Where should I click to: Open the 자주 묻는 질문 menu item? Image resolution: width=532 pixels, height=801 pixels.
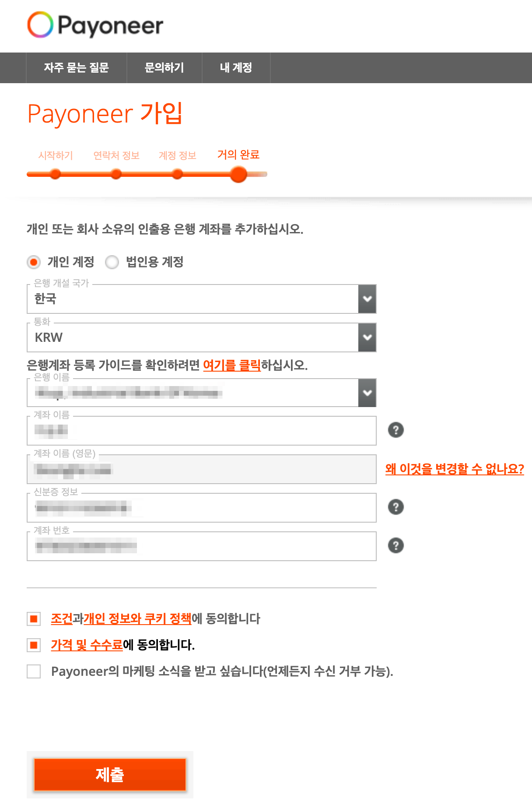[x=76, y=68]
